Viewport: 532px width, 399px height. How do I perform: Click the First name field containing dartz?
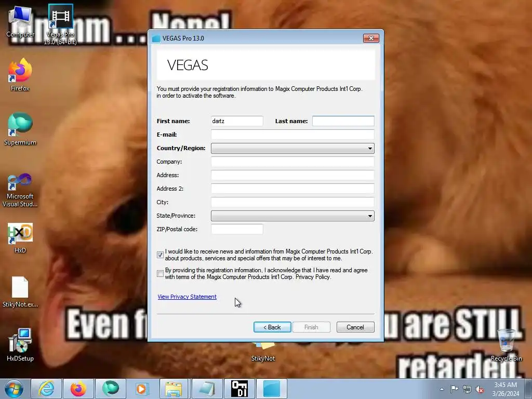[x=237, y=121]
